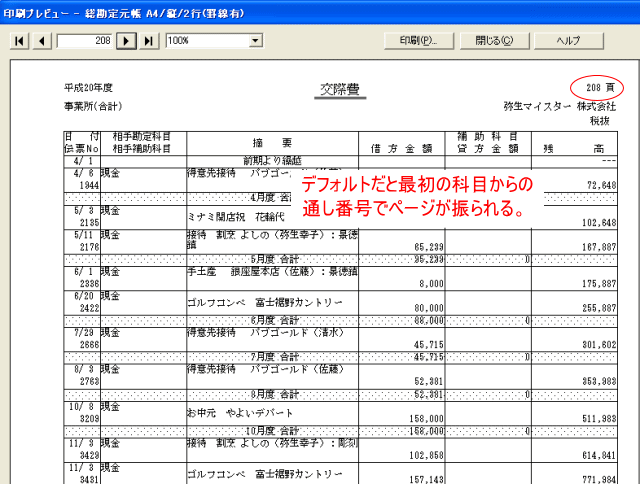Click balance 353,983

[599, 382]
